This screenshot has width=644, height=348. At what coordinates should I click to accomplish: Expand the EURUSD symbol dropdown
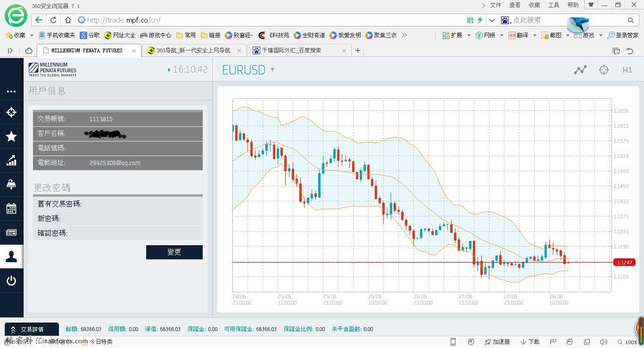[x=272, y=70]
